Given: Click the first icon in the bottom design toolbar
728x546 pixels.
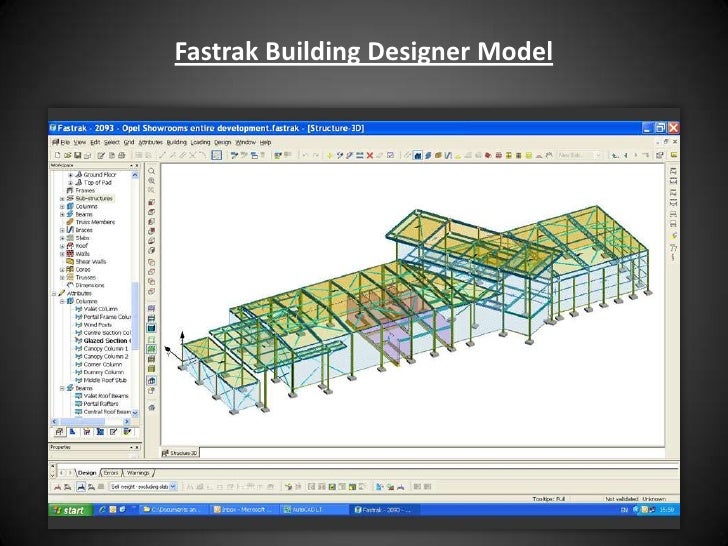Looking at the screenshot, I should [x=58, y=487].
